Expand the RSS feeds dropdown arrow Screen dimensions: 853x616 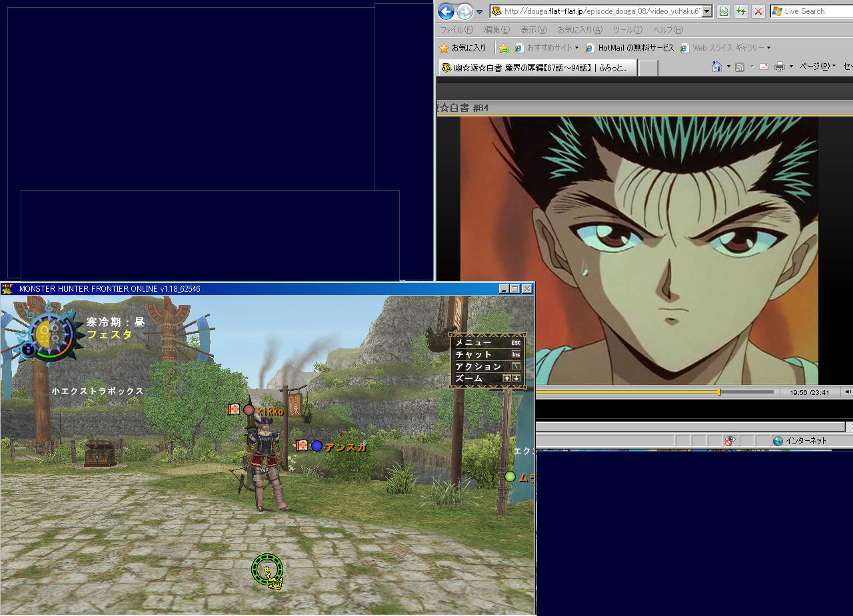752,67
